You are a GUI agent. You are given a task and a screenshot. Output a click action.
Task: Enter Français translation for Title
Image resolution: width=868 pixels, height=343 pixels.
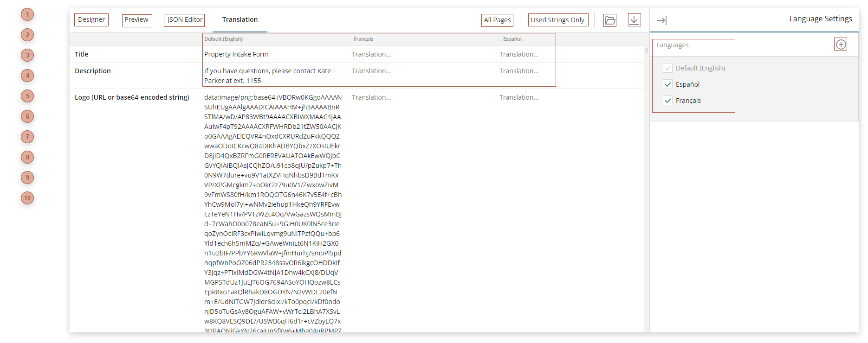(371, 54)
